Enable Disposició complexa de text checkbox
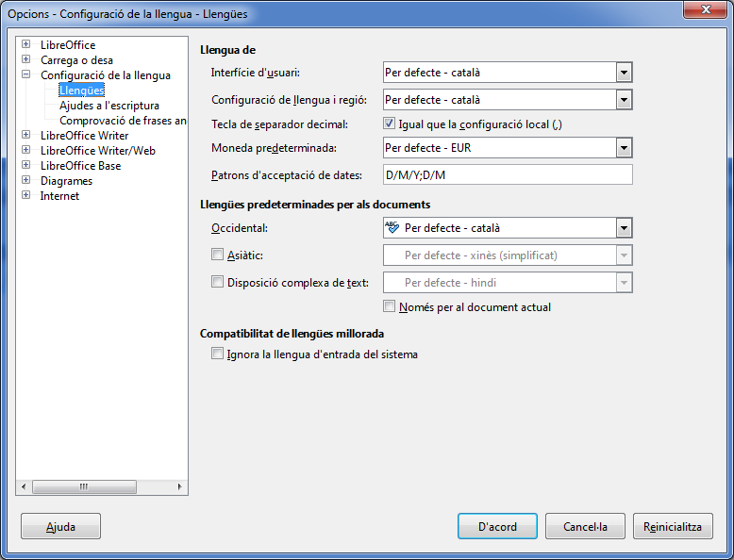Viewport: 734px width, 560px height. 218,282
